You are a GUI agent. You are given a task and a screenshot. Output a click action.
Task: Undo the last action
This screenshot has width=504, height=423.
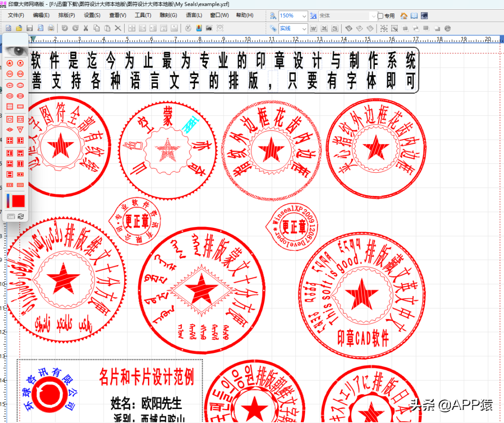64,28
